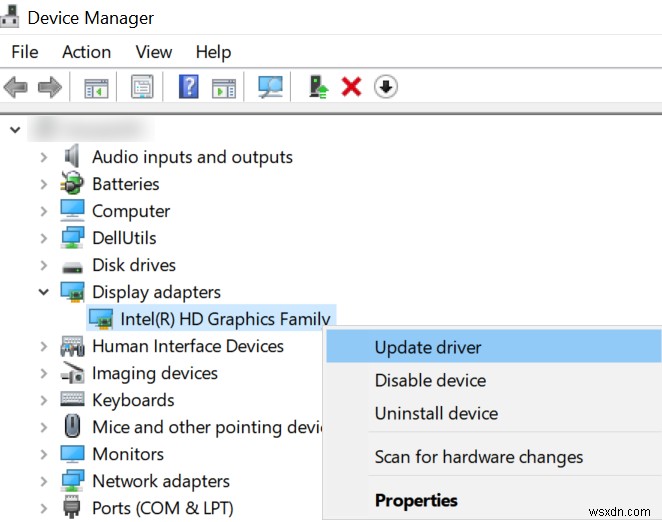Click the red X uninstall device icon
Viewport: 662px width, 522px height.
click(x=351, y=87)
